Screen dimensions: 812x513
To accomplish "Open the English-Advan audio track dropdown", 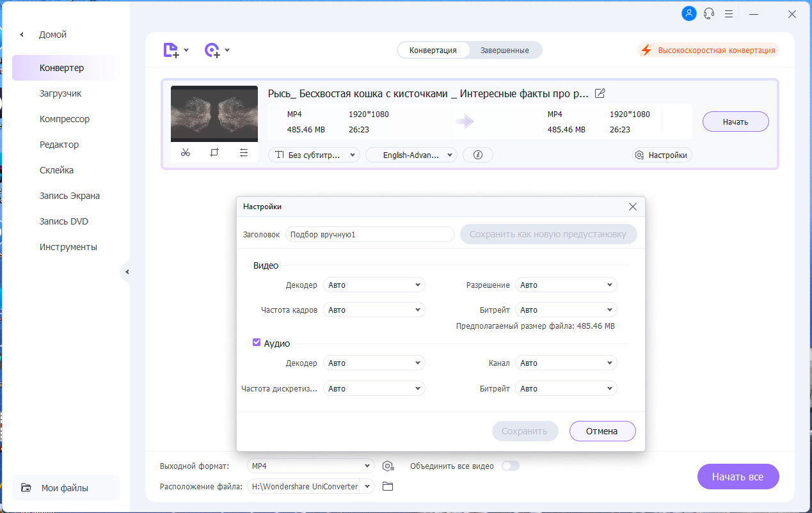I will (411, 155).
